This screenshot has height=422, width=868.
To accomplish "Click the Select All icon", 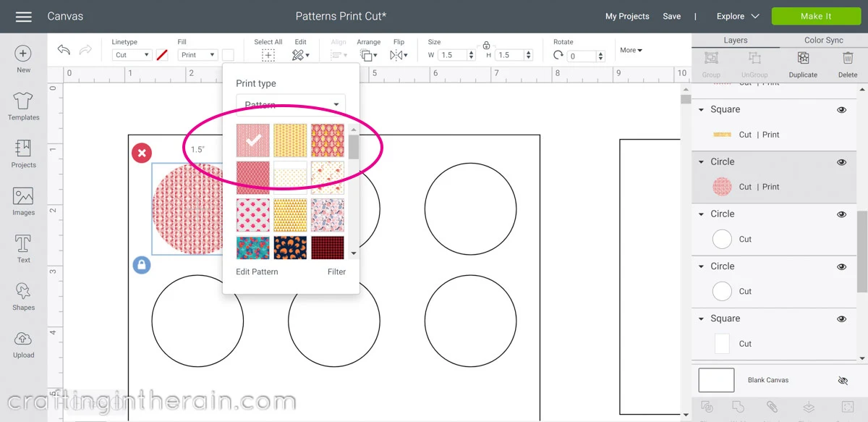I will (x=268, y=55).
